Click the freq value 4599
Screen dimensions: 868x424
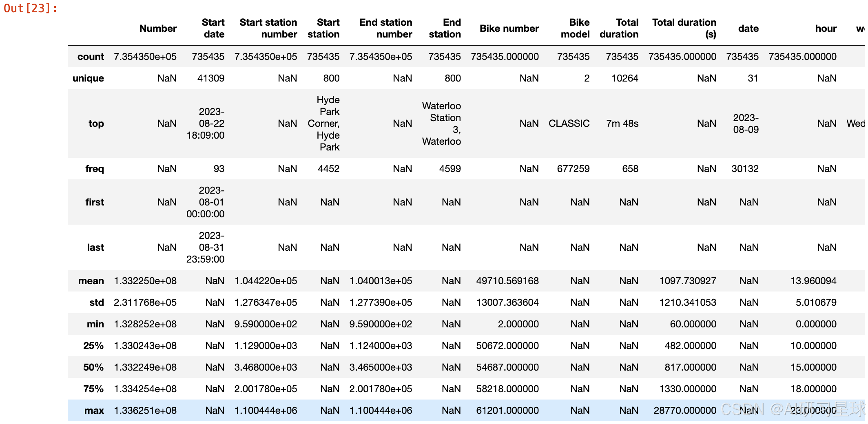tap(450, 169)
